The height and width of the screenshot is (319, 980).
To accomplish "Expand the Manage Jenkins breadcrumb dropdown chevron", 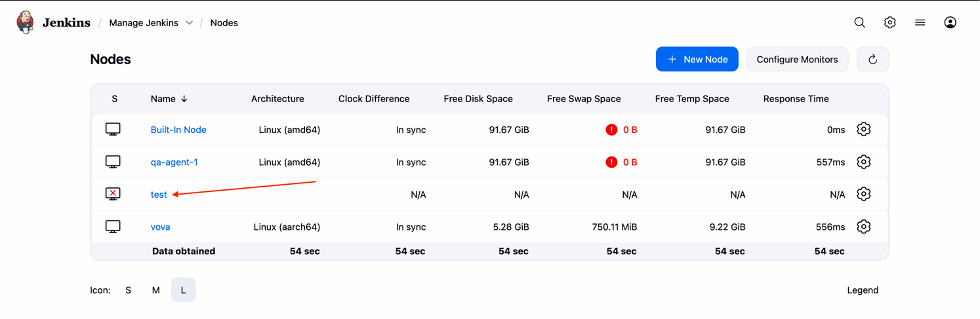I will pyautogui.click(x=189, y=23).
